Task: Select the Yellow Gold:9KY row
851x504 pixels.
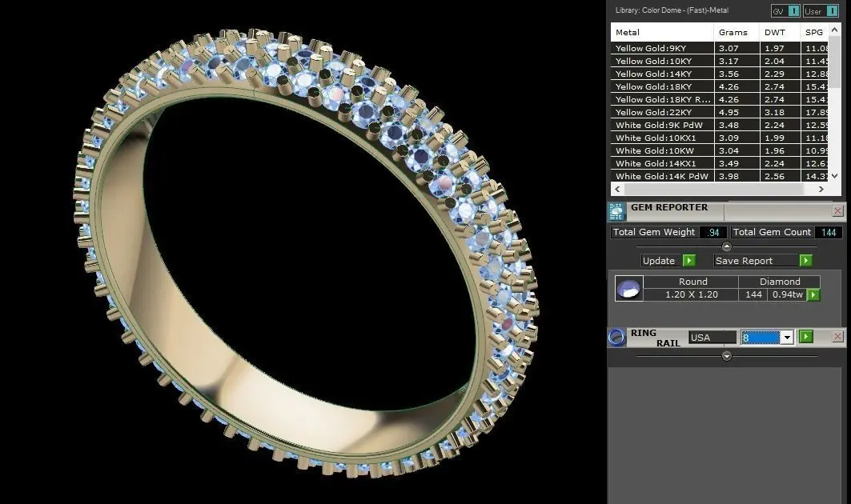Action: click(720, 48)
